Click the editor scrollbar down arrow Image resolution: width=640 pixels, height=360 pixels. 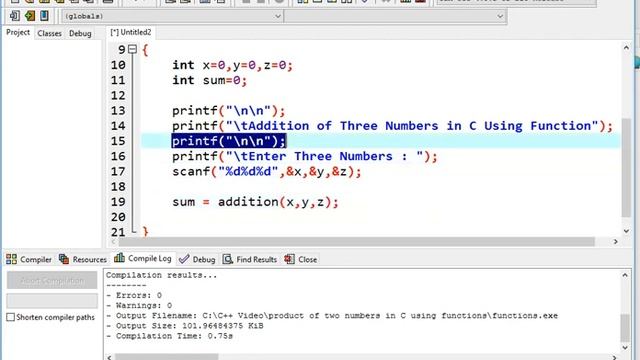click(x=626, y=231)
